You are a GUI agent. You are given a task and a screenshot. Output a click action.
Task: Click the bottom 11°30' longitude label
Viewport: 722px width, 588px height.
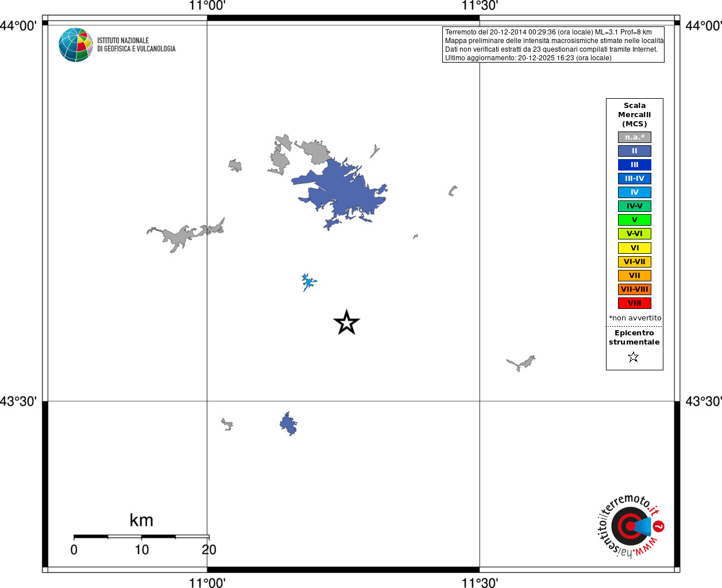(480, 583)
